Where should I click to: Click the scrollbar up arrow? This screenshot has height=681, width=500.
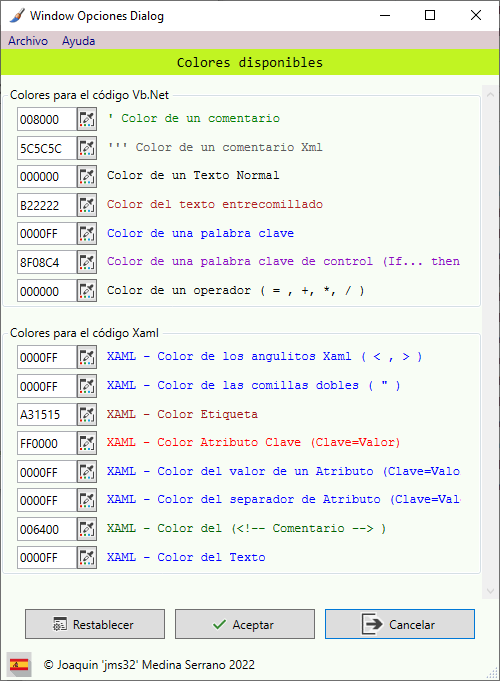(x=490, y=94)
